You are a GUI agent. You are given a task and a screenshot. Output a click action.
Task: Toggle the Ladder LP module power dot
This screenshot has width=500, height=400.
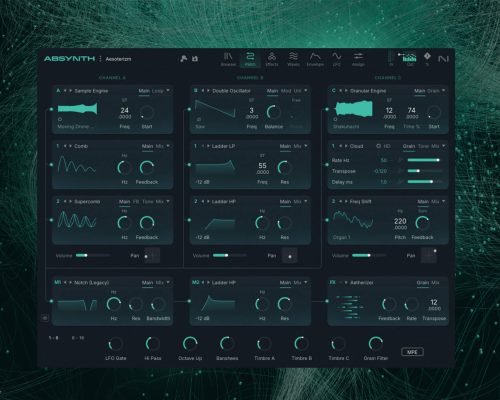(x=189, y=164)
